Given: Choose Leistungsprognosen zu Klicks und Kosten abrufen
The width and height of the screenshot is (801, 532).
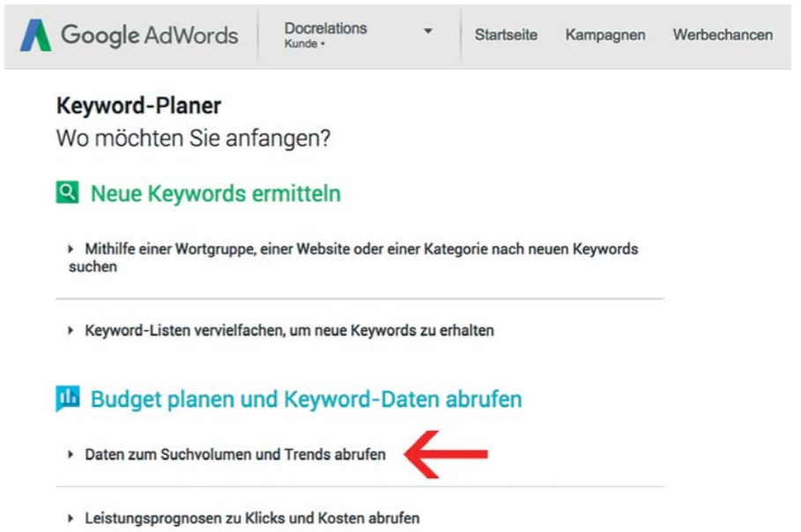Looking at the screenshot, I should click(252, 518).
